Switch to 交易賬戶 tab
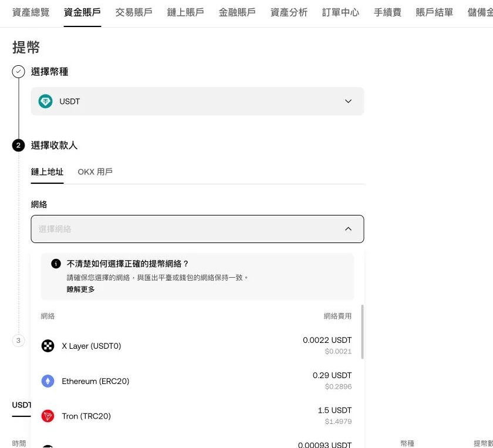 134,12
